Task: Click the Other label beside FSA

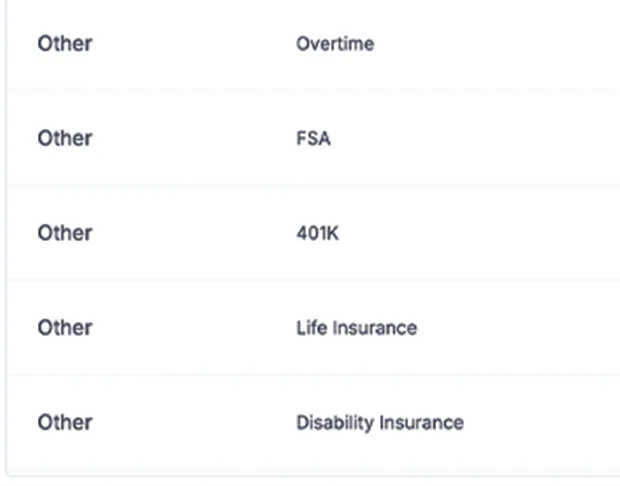Action: point(65,139)
